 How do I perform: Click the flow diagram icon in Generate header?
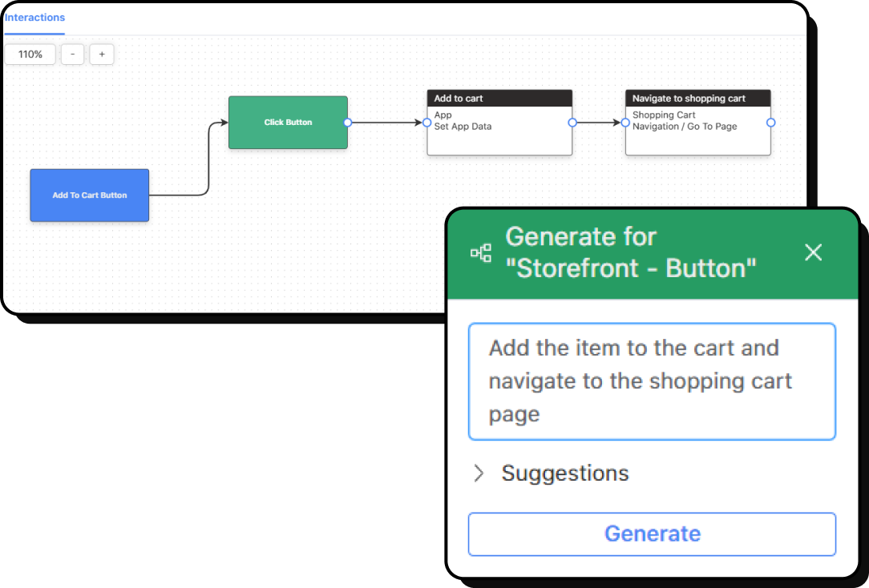481,254
